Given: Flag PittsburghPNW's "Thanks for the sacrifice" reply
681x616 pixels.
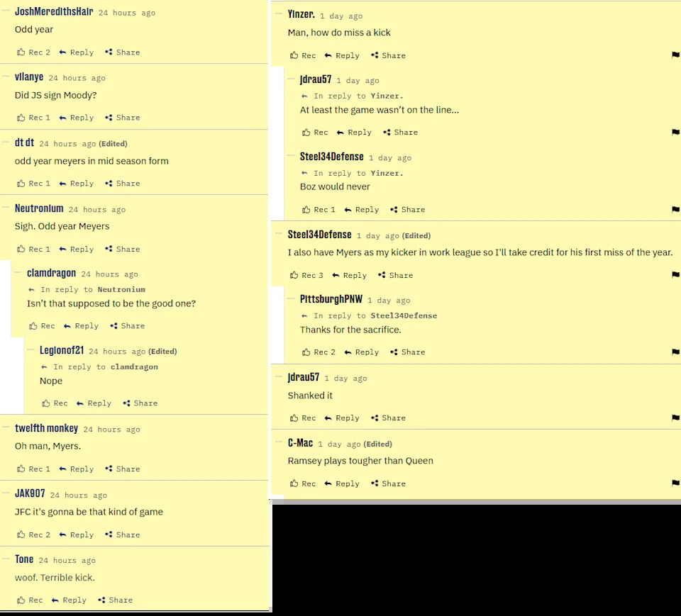Looking at the screenshot, I should 675,352.
